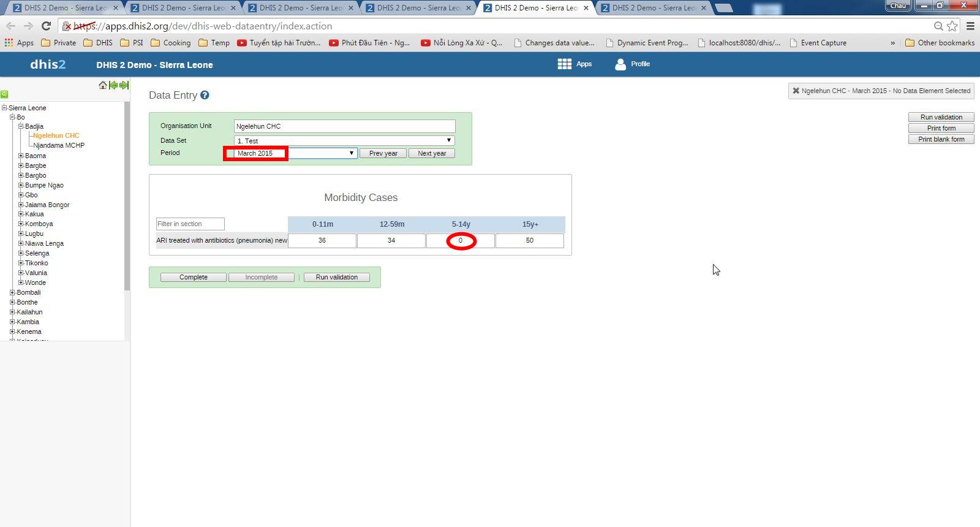Collapse the Sierra Leone tree node
Viewport: 980px width, 527px height.
tap(4, 108)
